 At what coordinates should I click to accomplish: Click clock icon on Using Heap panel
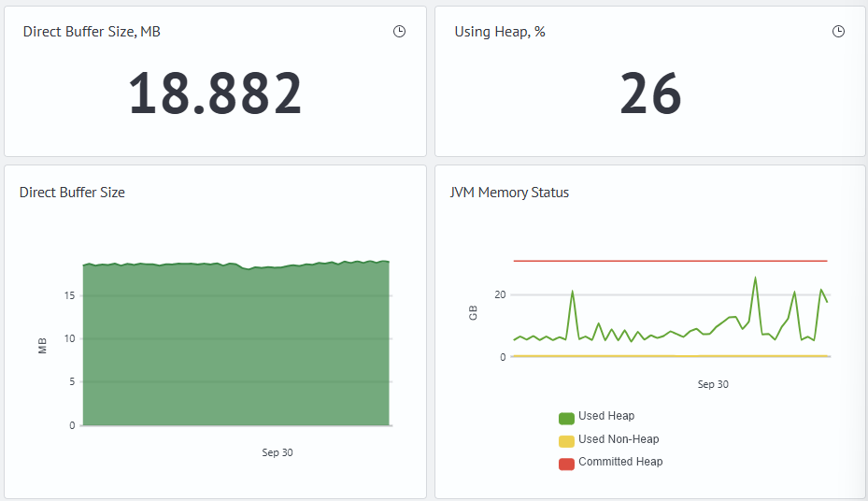(x=839, y=32)
